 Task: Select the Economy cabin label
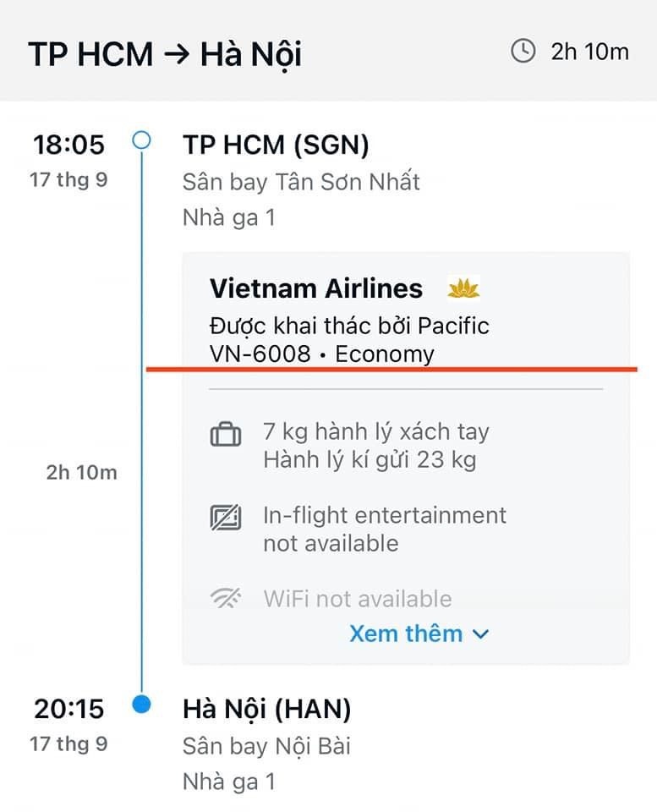click(x=385, y=354)
